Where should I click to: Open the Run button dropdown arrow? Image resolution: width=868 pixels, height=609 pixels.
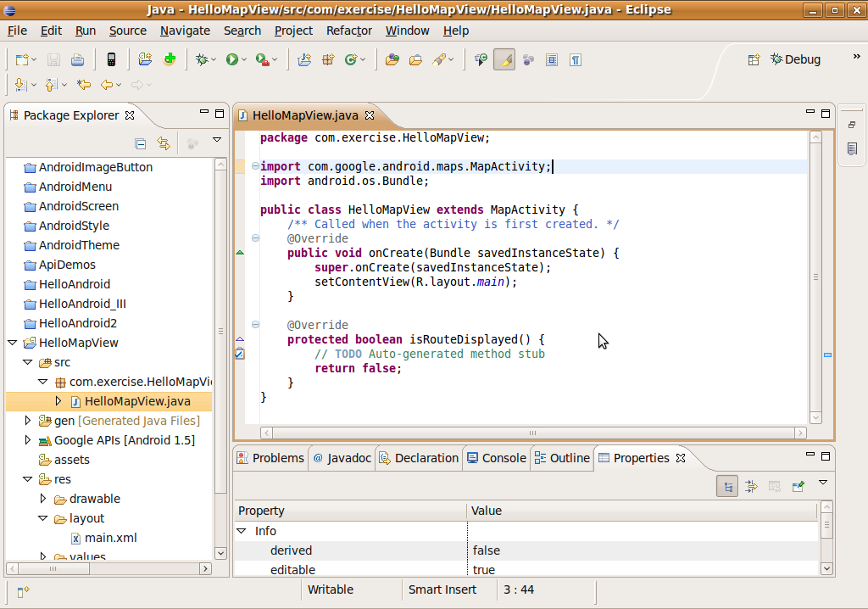tap(244, 59)
